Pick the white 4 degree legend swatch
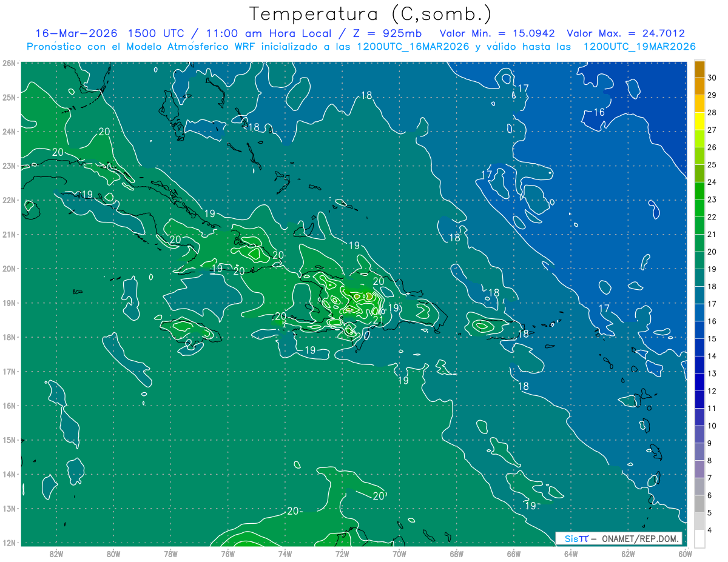This screenshot has width=728, height=562. click(x=699, y=538)
